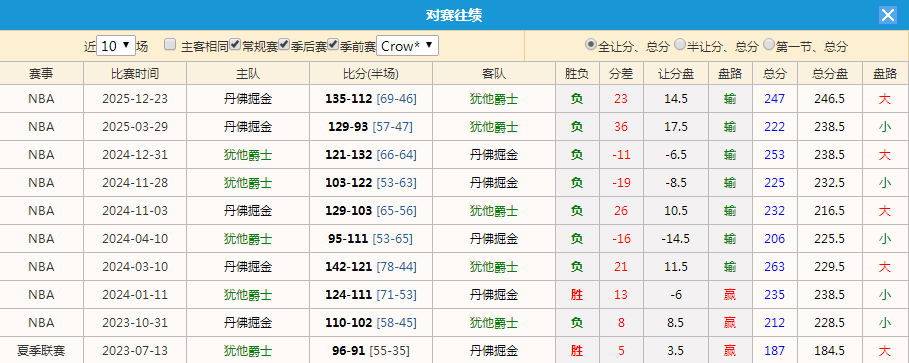Click the 分差 column header
Viewport: 909px width, 363px height.
point(621,74)
